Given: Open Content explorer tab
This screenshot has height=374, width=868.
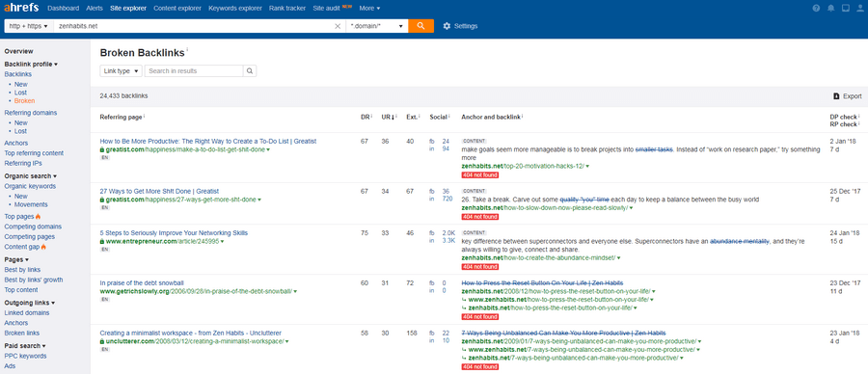Looking at the screenshot, I should tap(177, 9).
